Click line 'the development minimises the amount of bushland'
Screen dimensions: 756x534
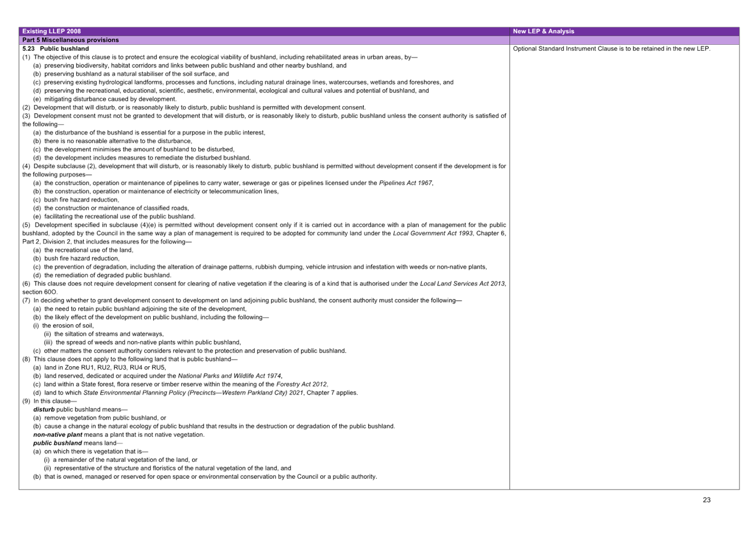[x=134, y=149]
